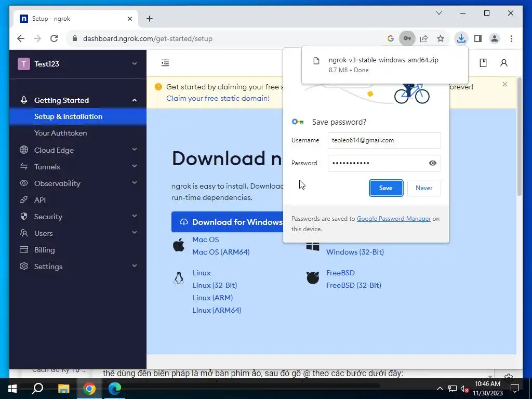Click the share page icon in address bar

[424, 38]
